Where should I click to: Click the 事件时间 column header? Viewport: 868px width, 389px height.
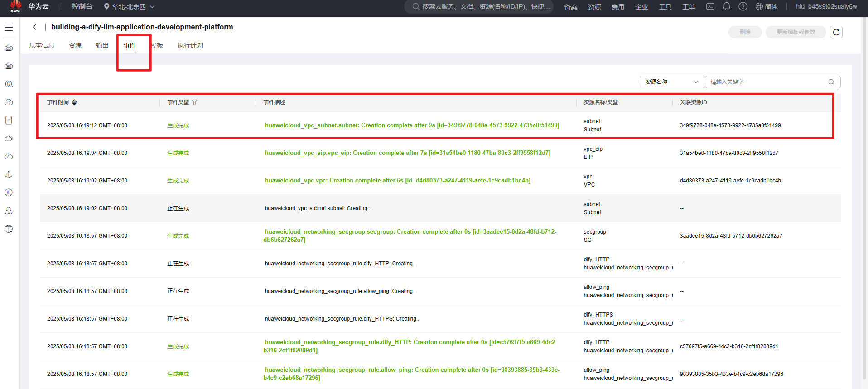click(x=58, y=102)
